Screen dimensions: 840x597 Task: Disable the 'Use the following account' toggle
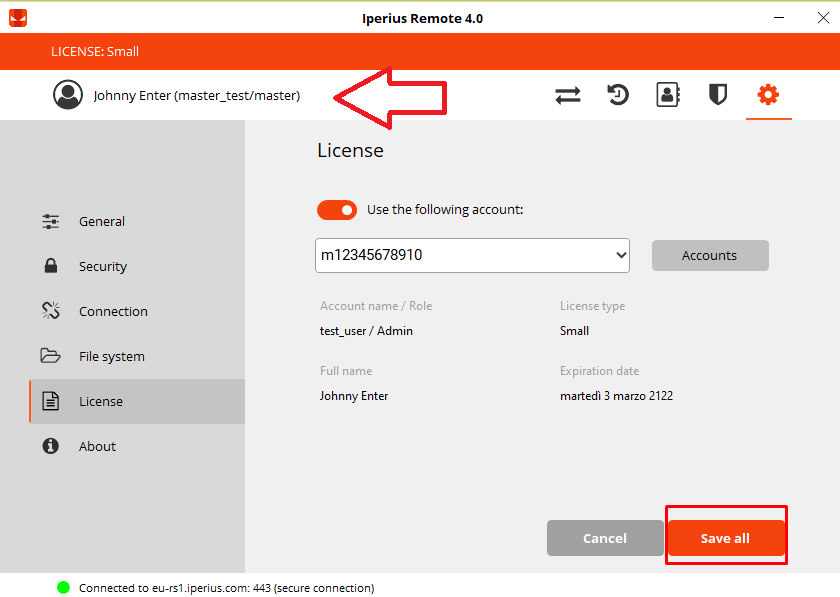click(337, 210)
